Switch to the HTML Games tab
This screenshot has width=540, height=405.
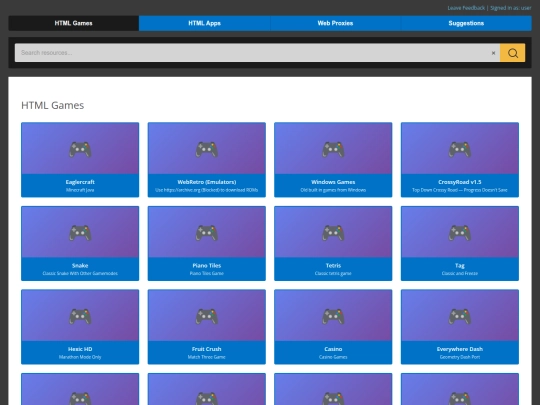click(x=73, y=23)
